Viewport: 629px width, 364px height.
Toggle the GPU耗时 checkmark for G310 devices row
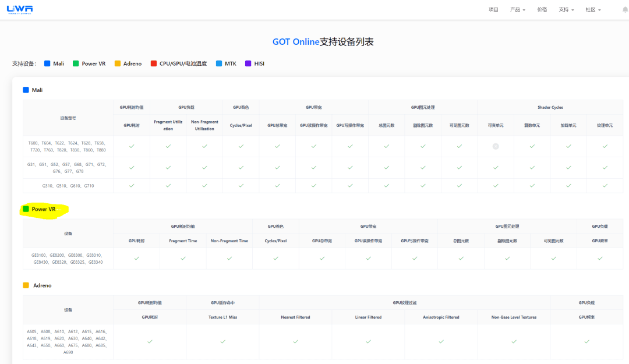(132, 186)
